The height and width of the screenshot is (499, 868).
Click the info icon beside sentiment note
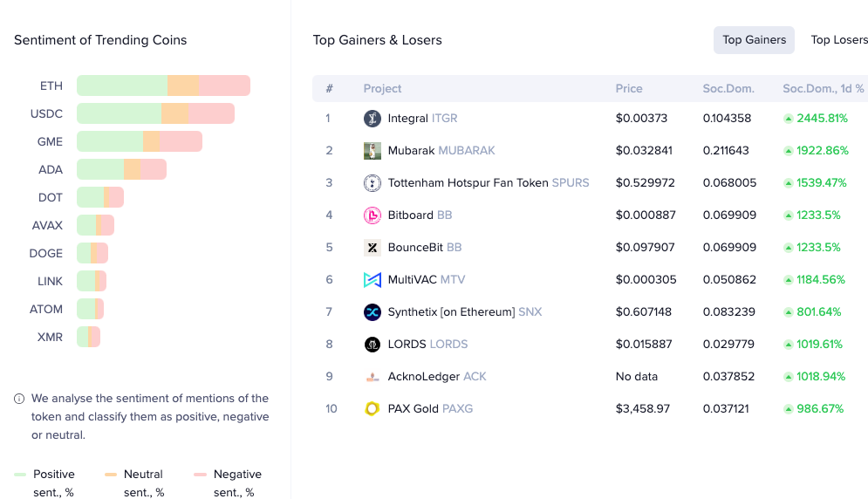(19, 399)
